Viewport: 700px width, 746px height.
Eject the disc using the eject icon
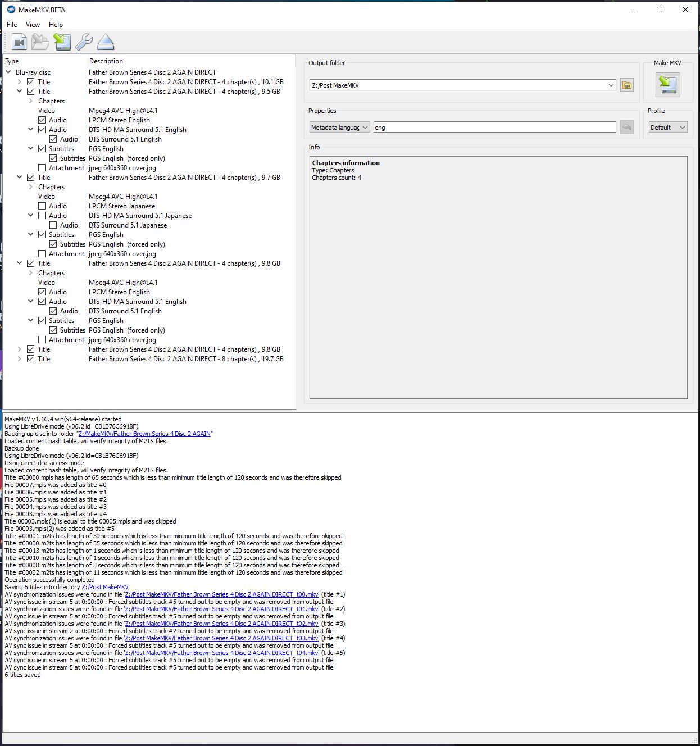106,42
